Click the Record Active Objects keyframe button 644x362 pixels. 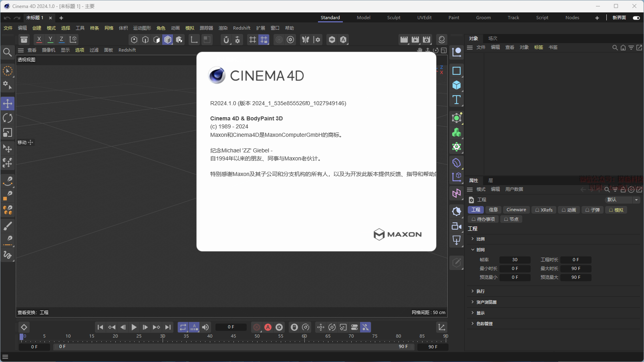coord(257,327)
